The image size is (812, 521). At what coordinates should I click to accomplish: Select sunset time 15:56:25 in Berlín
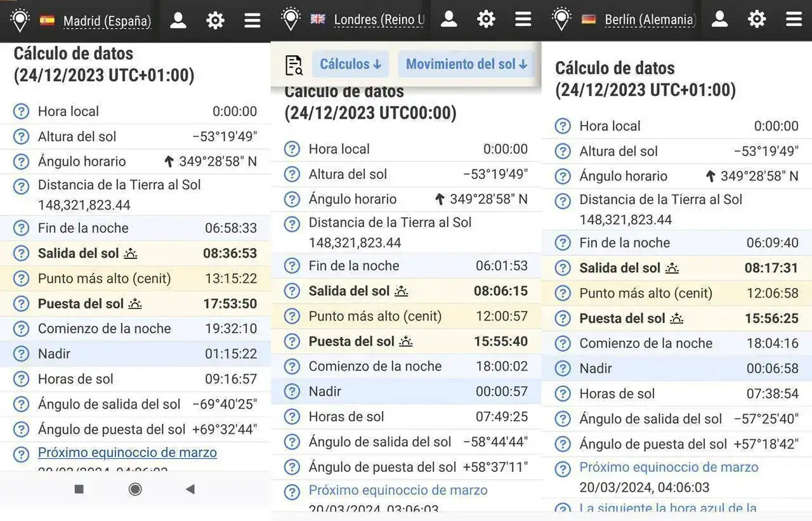click(772, 319)
